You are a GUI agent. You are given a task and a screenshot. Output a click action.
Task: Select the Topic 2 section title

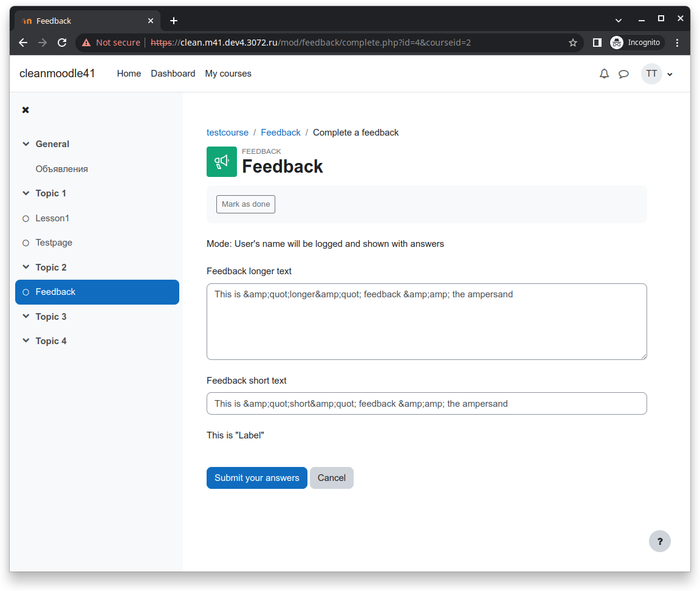click(51, 267)
